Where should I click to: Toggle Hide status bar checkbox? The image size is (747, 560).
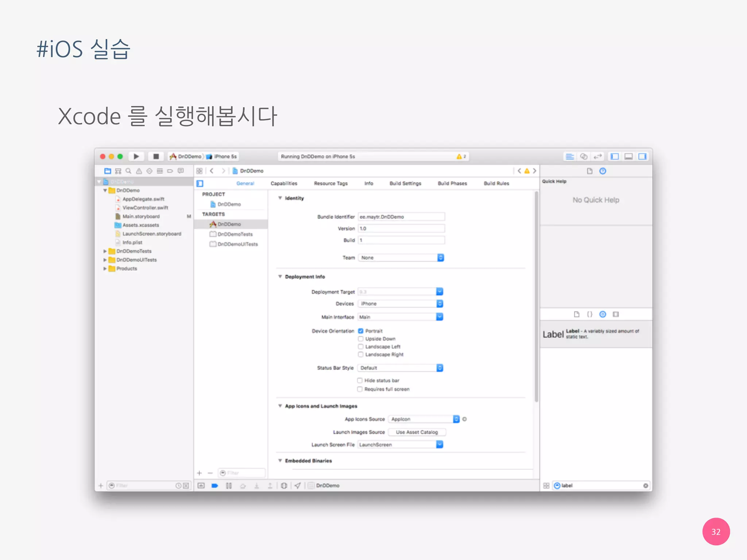[360, 380]
